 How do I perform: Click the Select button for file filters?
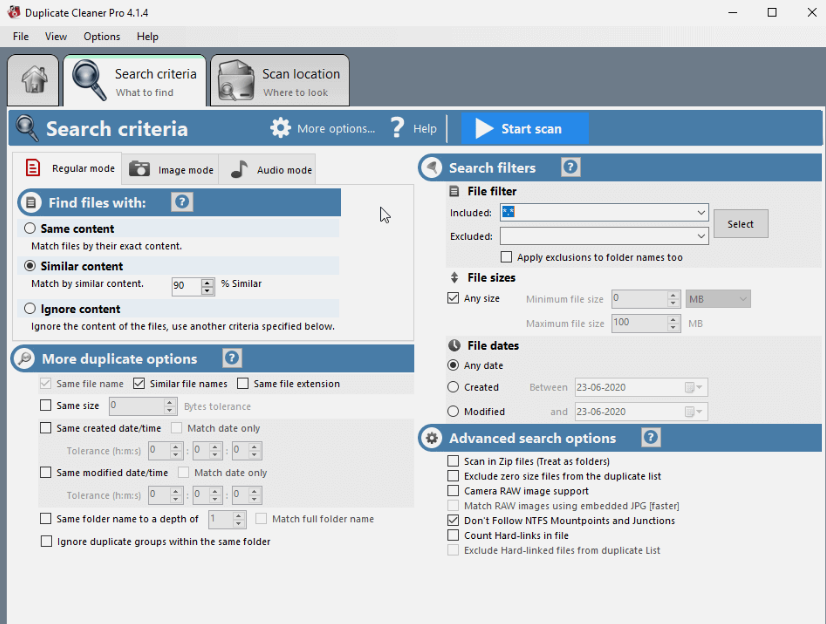(740, 223)
